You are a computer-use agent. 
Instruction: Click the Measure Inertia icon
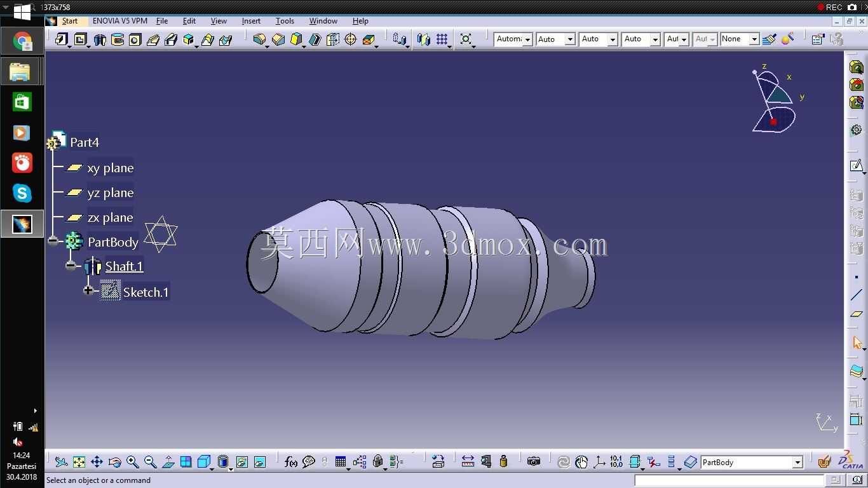point(504,462)
